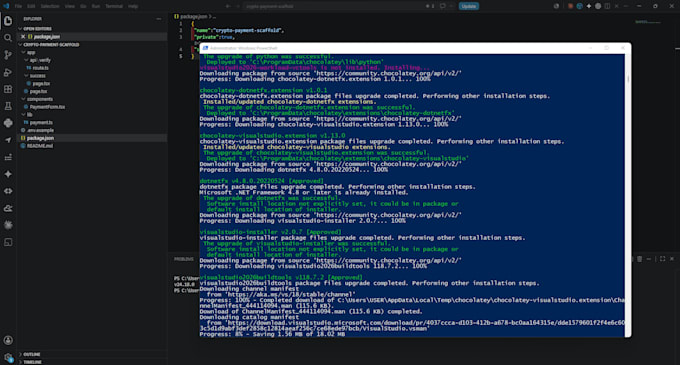Open the File menu
The image size is (680, 365).
(18, 6)
